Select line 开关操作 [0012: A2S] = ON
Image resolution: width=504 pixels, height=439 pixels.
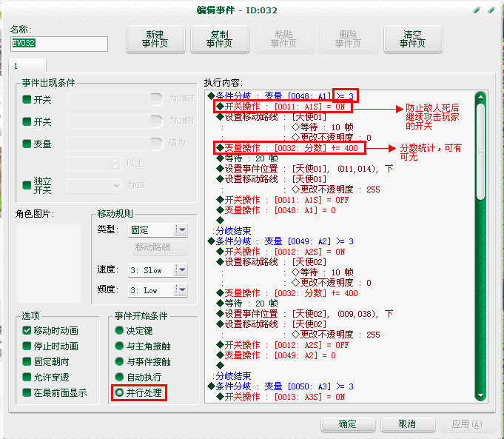[x=280, y=252]
